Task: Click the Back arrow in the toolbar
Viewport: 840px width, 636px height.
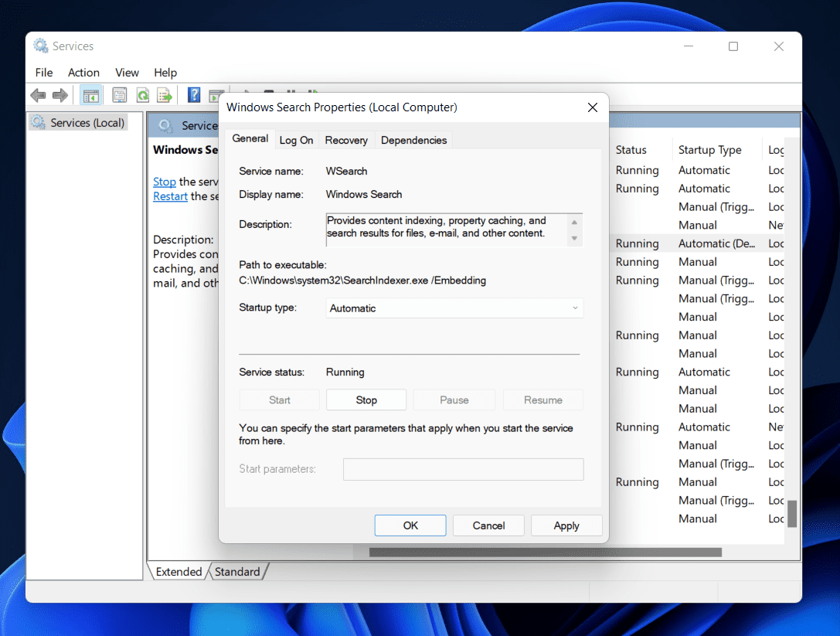Action: [37, 95]
